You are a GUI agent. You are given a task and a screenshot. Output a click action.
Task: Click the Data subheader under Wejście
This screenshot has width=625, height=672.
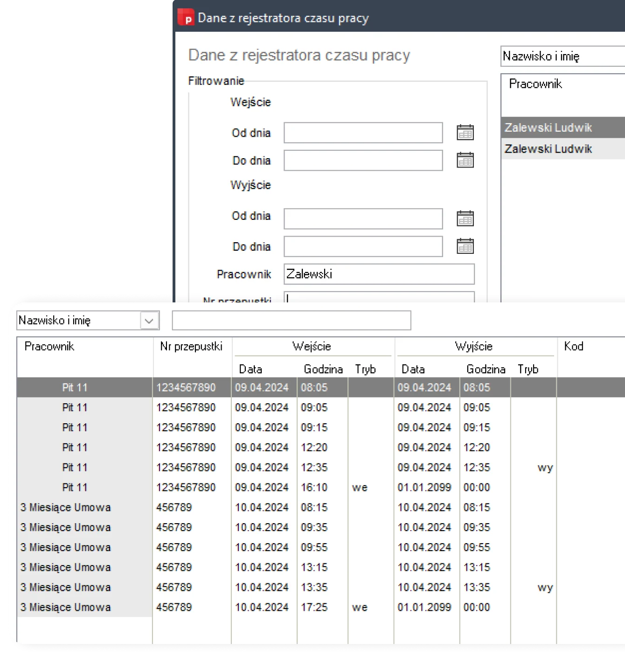coord(250,369)
